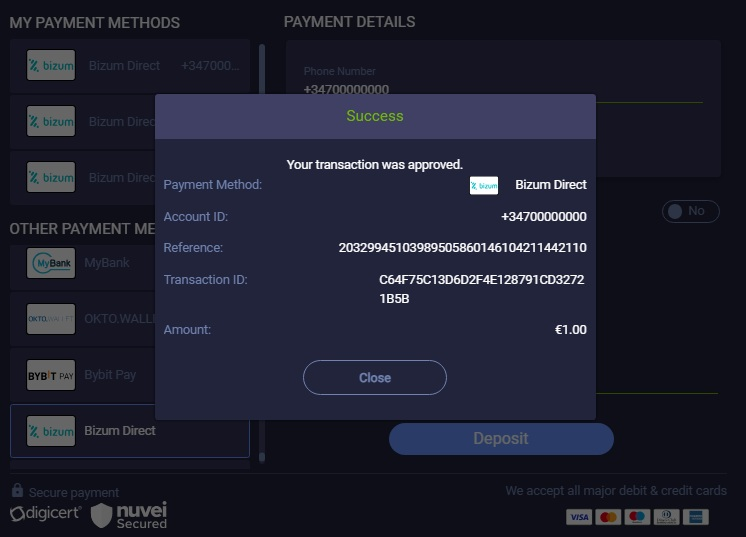Click the Mastercard card icon

(x=608, y=517)
